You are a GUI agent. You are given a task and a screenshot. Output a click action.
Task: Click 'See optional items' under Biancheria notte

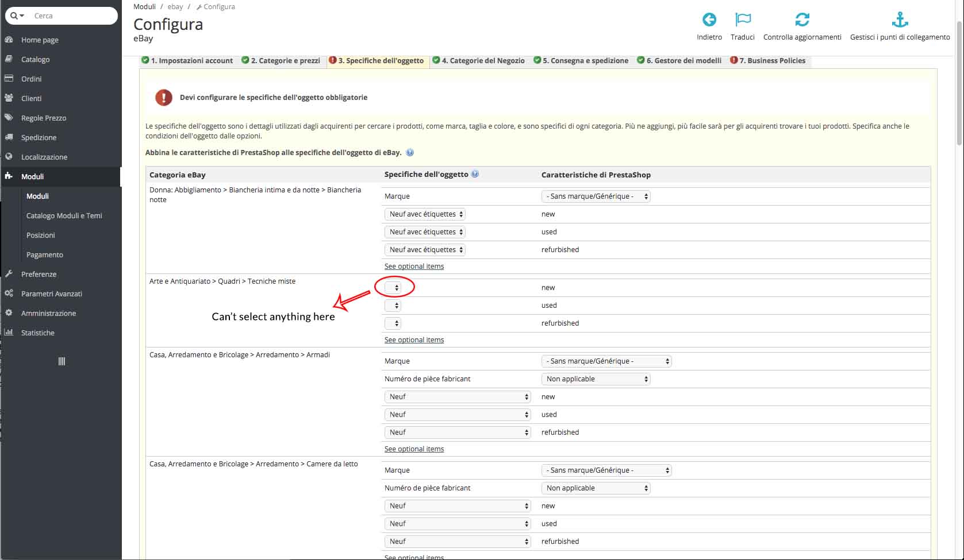[414, 267]
